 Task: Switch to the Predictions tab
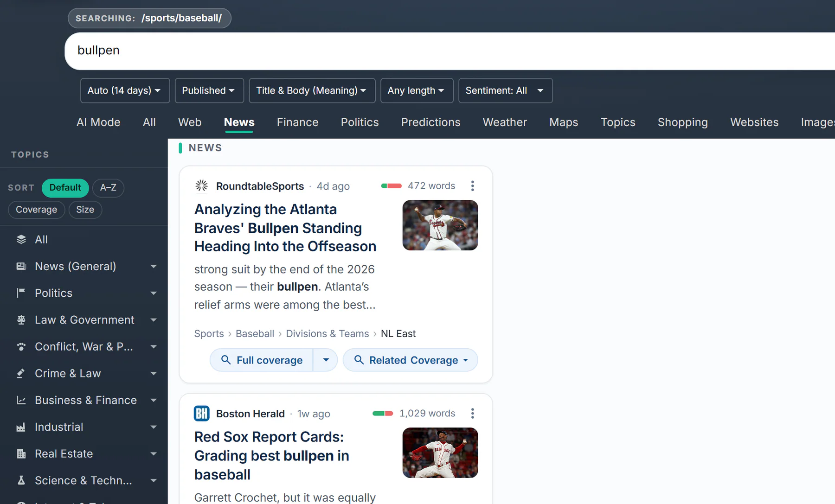431,122
